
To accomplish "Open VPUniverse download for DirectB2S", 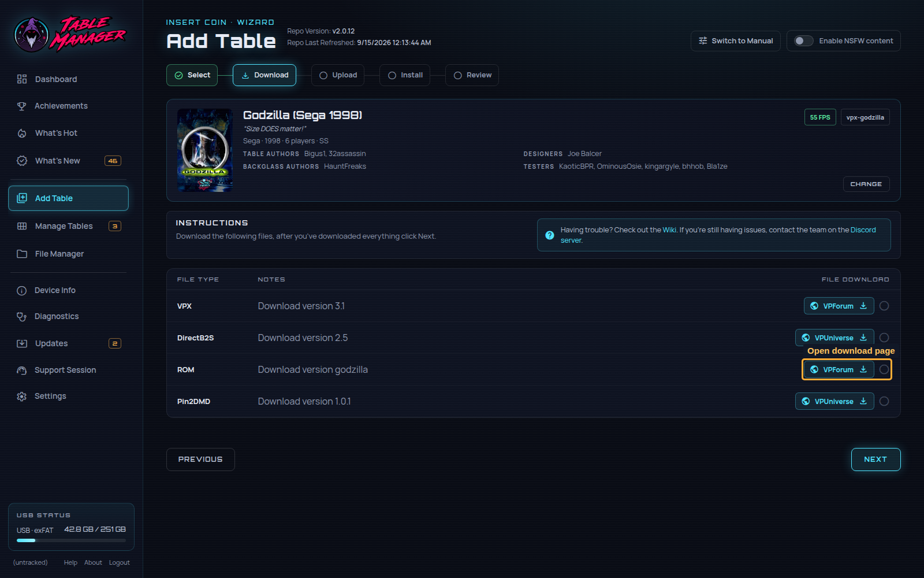I will [834, 338].
